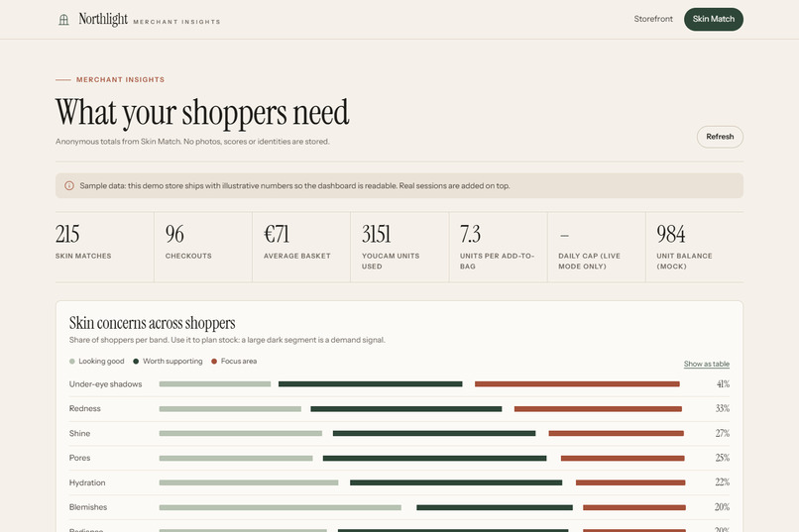Click the Blemishes row label
This screenshot has height=532, width=799.
click(x=88, y=507)
